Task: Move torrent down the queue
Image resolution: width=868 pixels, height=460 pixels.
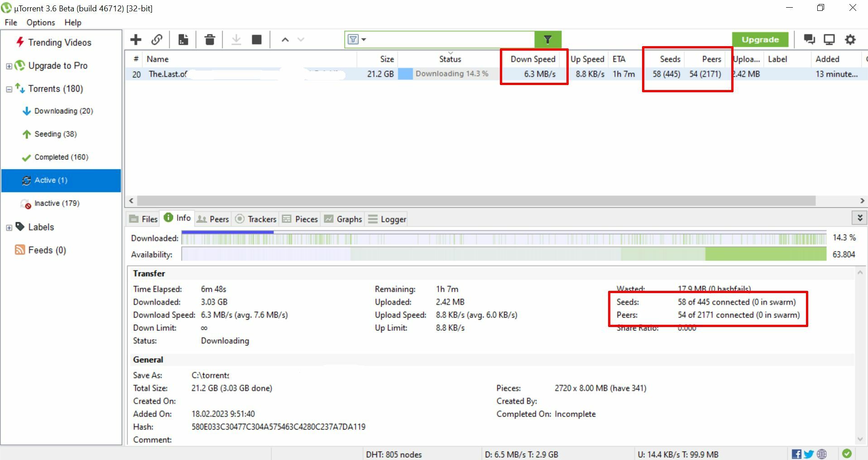Action: click(301, 40)
